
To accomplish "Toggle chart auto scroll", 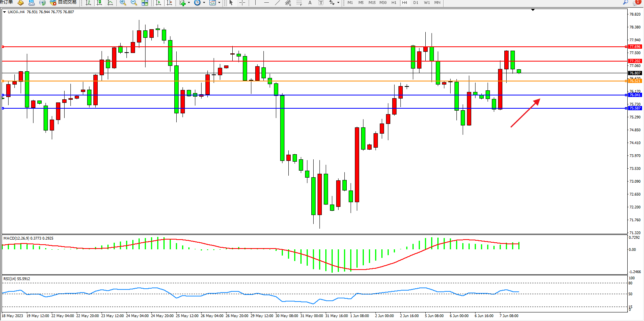I will coord(158,3).
